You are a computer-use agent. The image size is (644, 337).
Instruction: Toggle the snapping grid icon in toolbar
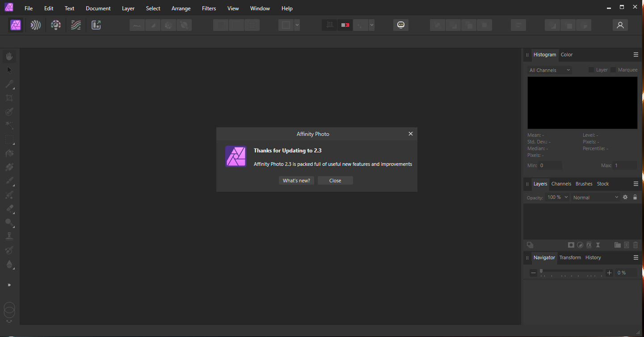click(330, 25)
